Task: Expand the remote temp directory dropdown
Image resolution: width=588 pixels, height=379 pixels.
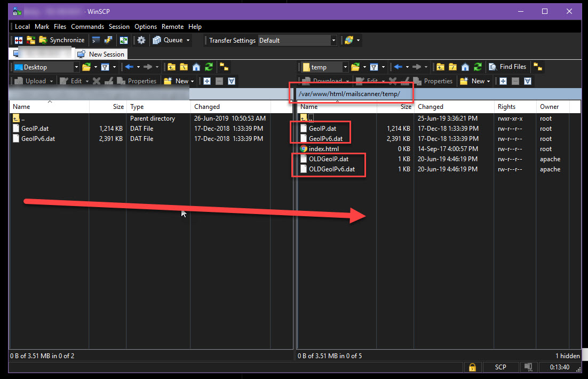Action: coord(345,67)
